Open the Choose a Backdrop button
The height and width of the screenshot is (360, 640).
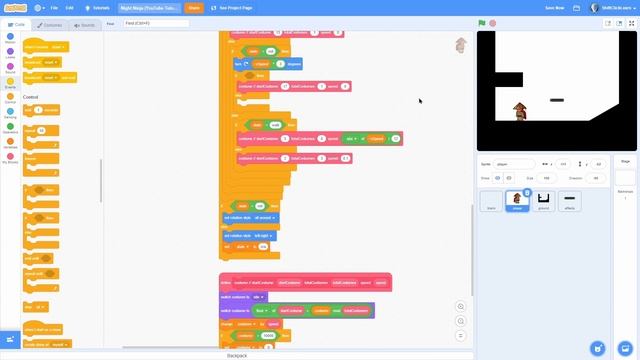tap(625, 348)
